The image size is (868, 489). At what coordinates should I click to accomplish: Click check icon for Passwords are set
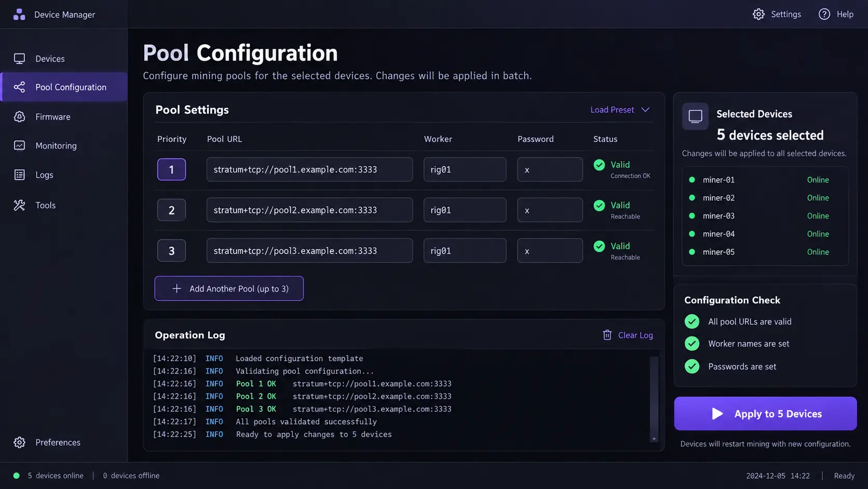[691, 366]
